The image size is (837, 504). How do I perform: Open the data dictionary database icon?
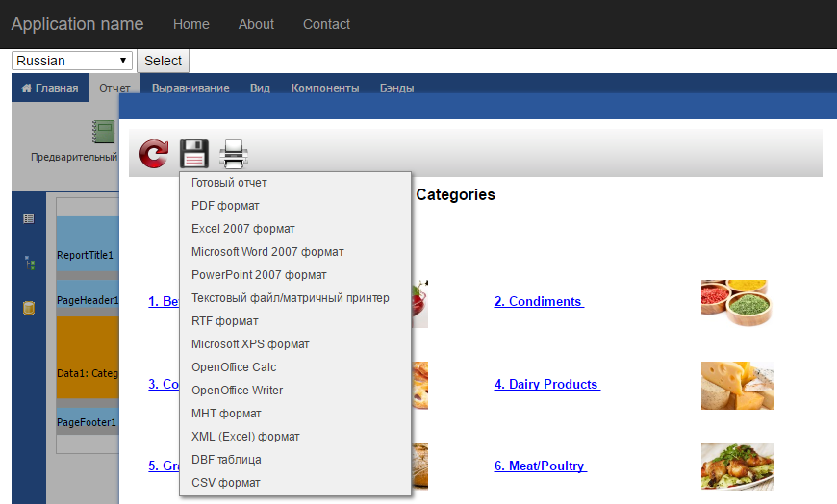29,308
